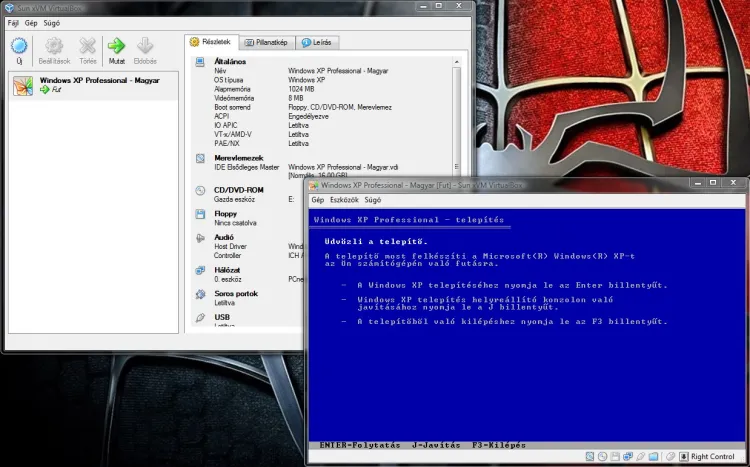The image size is (750, 467).
Task: Click the floppy status bar icon in VM window
Action: coord(615,456)
